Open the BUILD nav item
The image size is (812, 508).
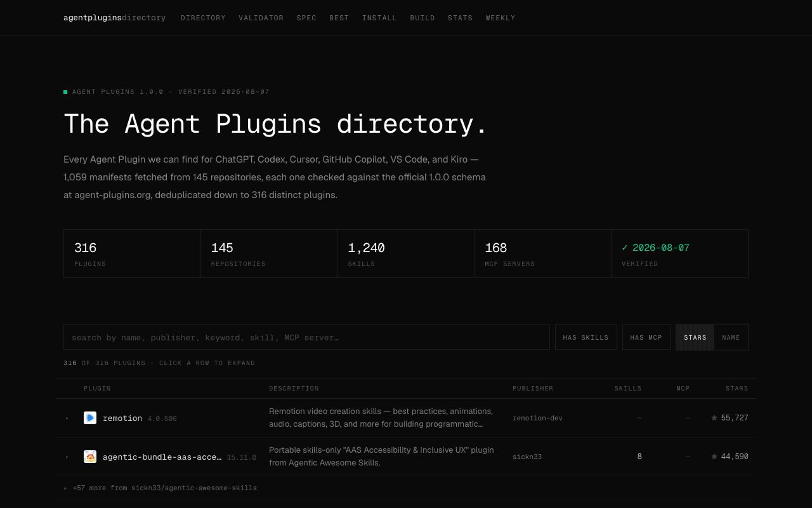click(x=422, y=18)
